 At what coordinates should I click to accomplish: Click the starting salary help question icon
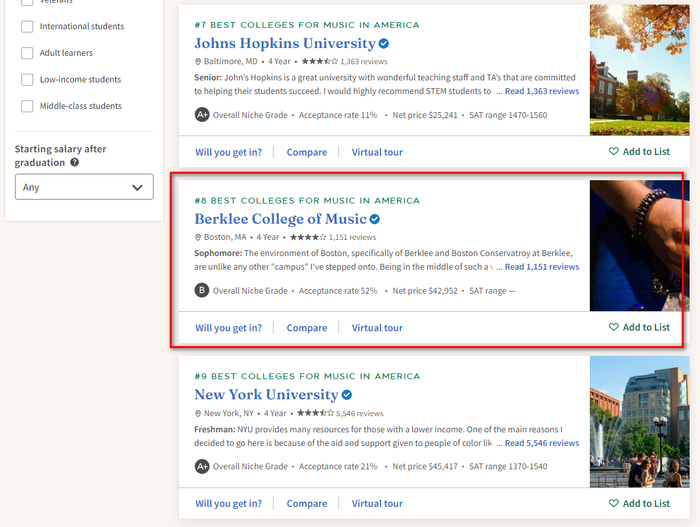(75, 162)
